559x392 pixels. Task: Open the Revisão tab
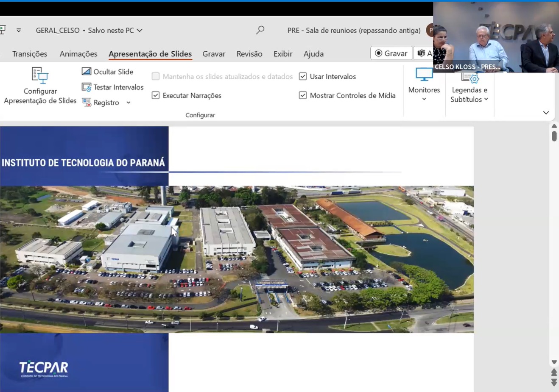pos(249,54)
